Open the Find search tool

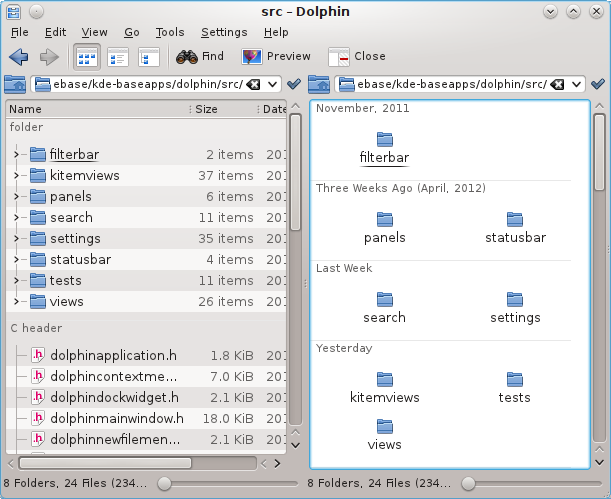[x=200, y=56]
